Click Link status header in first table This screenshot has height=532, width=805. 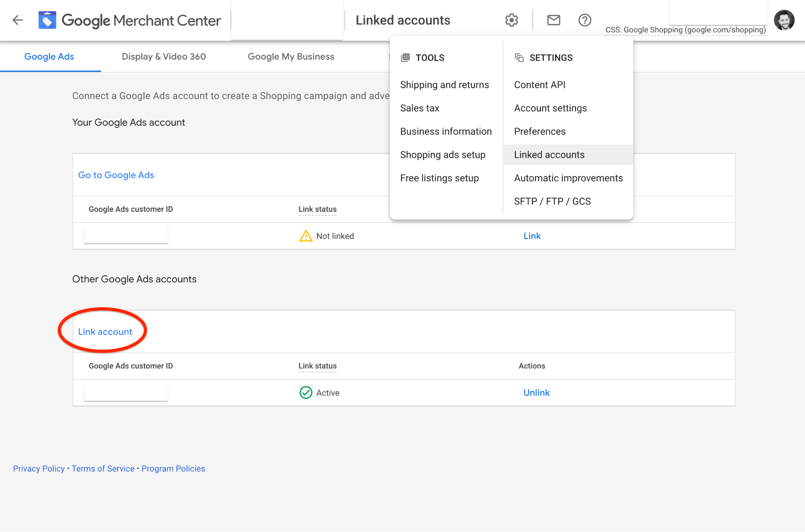[x=317, y=209]
